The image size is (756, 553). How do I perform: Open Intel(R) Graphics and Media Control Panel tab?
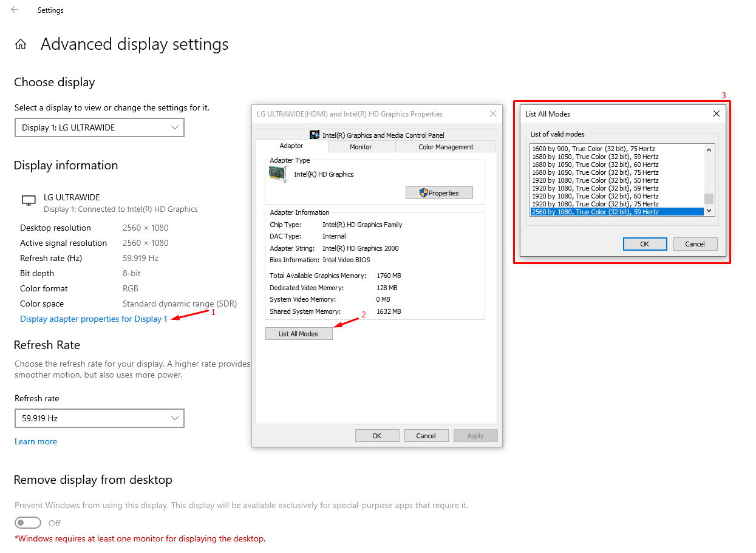point(377,135)
